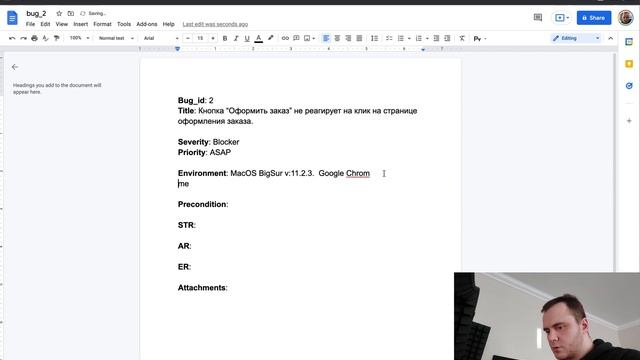Open the Help menu
Viewport: 640px width, 360px height.
(x=168, y=24)
